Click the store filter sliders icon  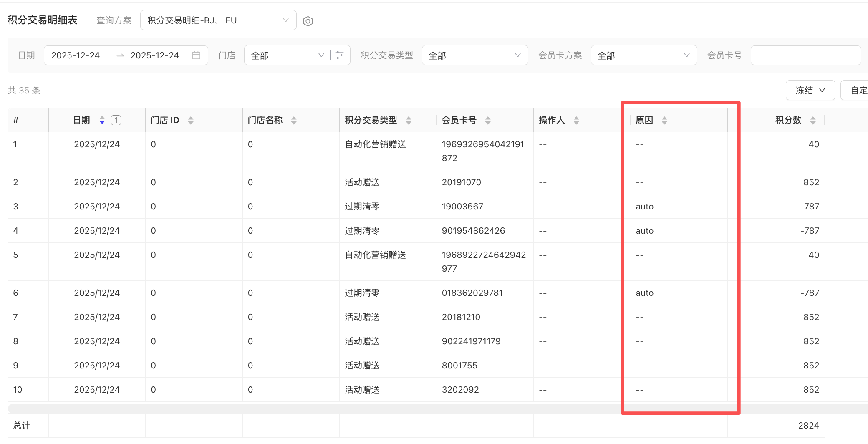pos(340,55)
